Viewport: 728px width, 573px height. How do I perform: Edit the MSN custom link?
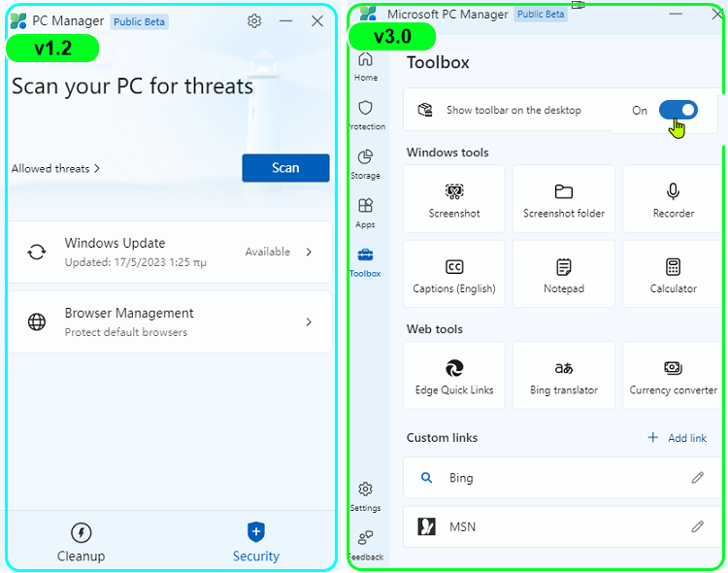point(697,527)
